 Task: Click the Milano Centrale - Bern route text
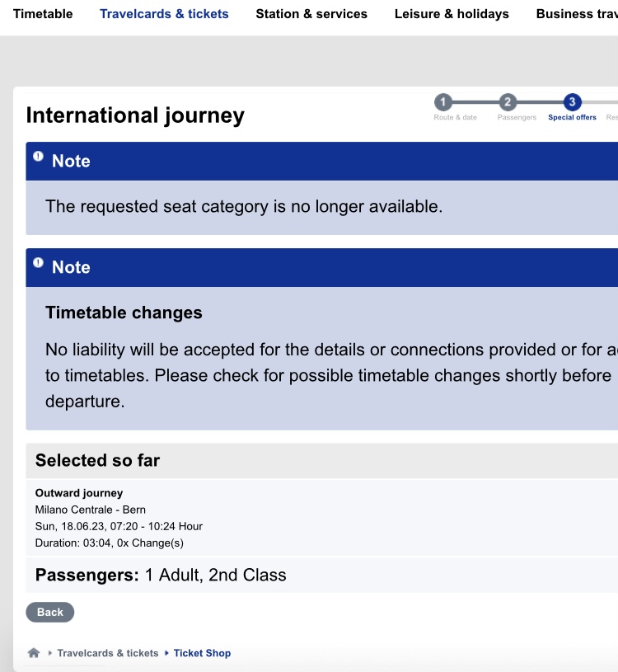tap(91, 510)
